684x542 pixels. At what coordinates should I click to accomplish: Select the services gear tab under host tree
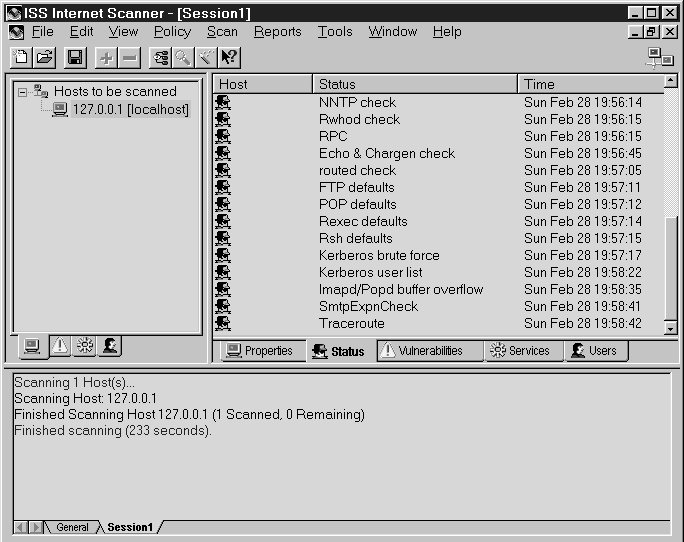(85, 346)
